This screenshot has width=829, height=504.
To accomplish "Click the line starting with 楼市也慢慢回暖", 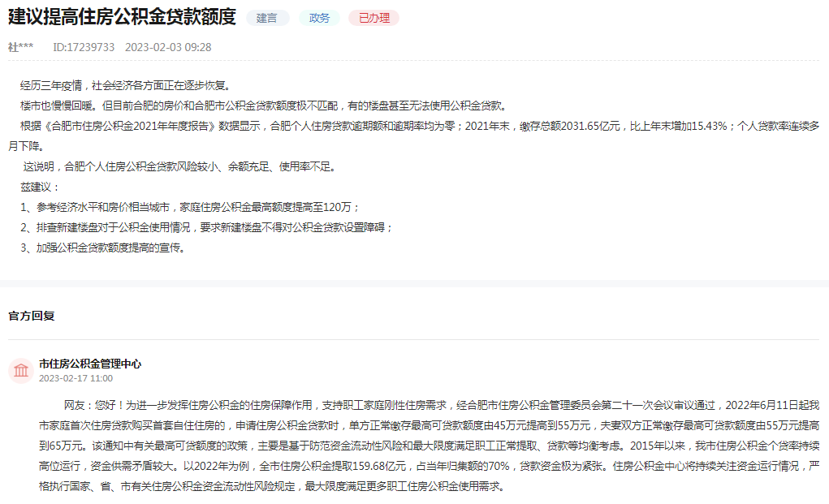I will pyautogui.click(x=265, y=106).
